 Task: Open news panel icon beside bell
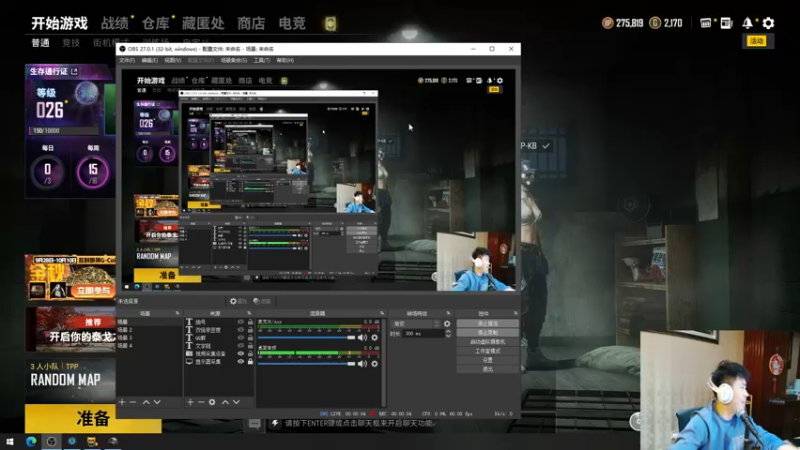coord(727,23)
